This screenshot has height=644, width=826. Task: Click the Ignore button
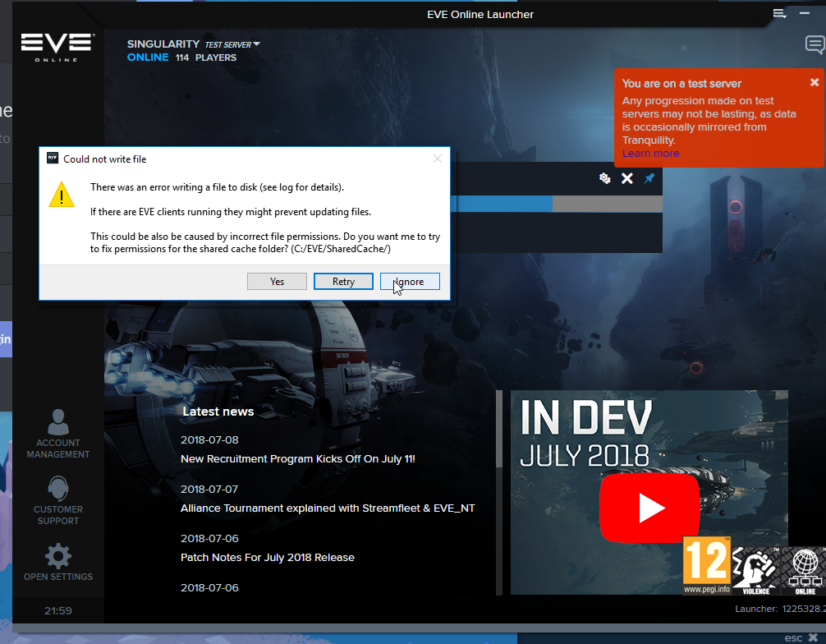[x=410, y=282]
